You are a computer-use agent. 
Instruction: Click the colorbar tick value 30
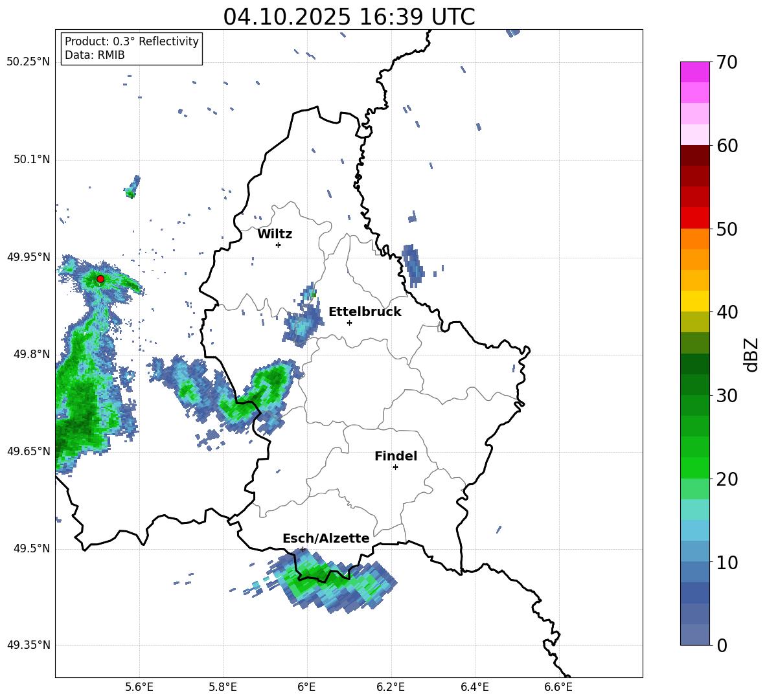(727, 396)
